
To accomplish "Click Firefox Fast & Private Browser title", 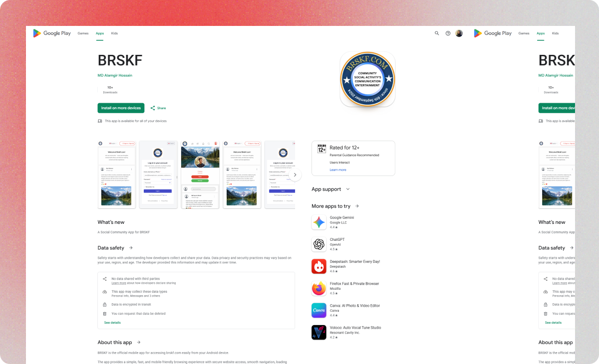I will tap(354, 284).
